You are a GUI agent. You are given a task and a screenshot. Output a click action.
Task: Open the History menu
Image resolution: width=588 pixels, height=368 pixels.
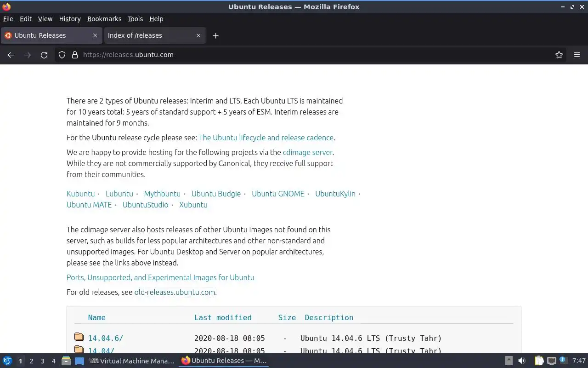[x=70, y=19]
